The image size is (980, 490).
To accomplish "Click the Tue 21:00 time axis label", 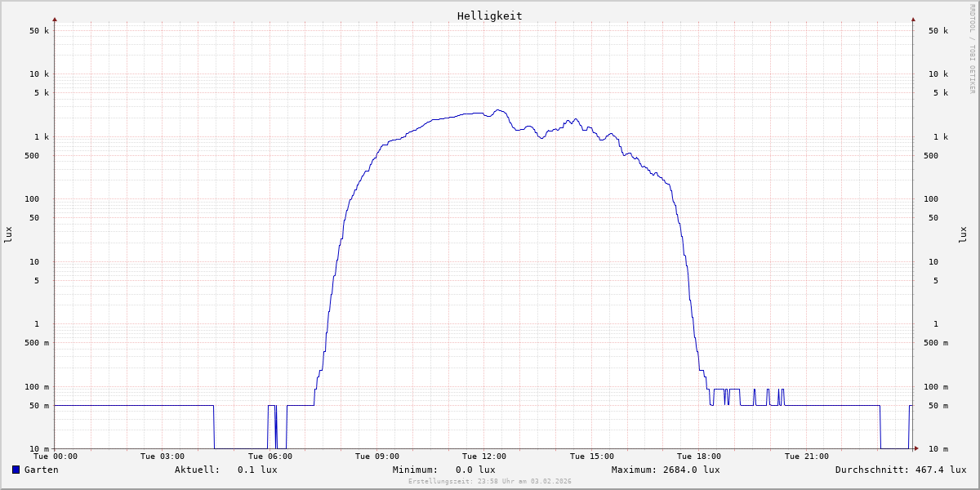I will point(807,457).
